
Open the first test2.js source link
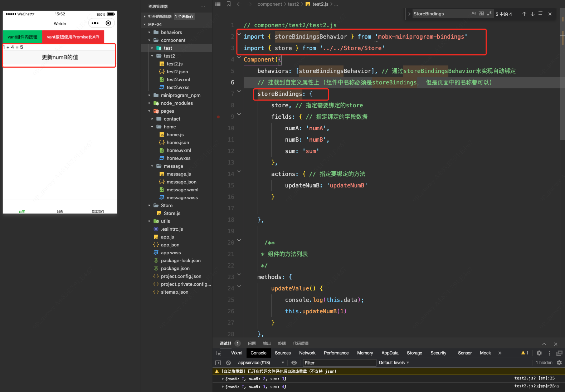click(534, 378)
